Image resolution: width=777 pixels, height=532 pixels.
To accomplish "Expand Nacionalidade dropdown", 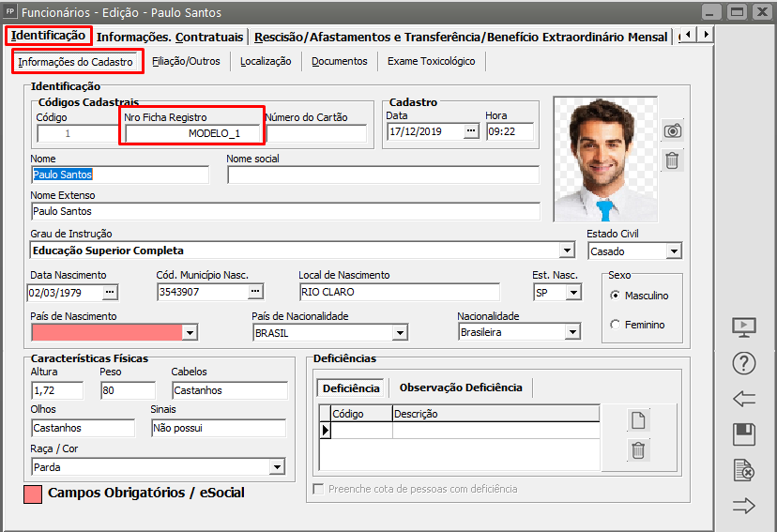I will [x=572, y=332].
